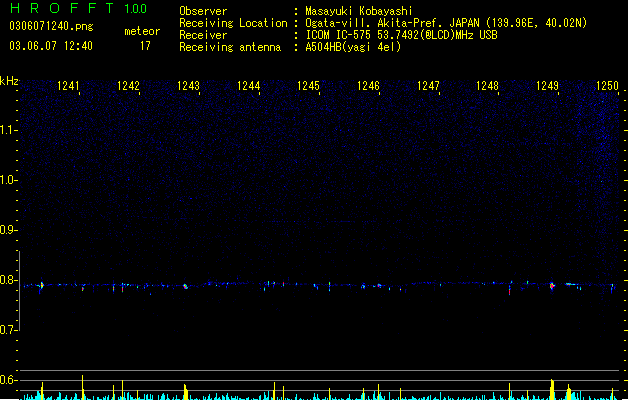The height and width of the screenshot is (400, 629).
Task: Click the 1241 time axis marker
Action: (68, 86)
